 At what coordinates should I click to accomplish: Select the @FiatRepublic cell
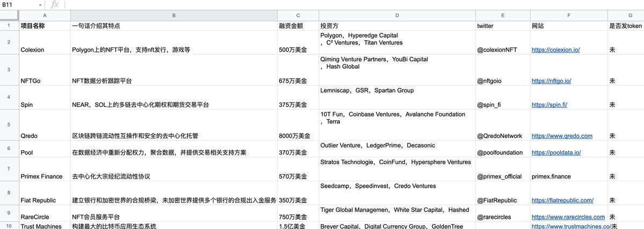(x=502, y=193)
